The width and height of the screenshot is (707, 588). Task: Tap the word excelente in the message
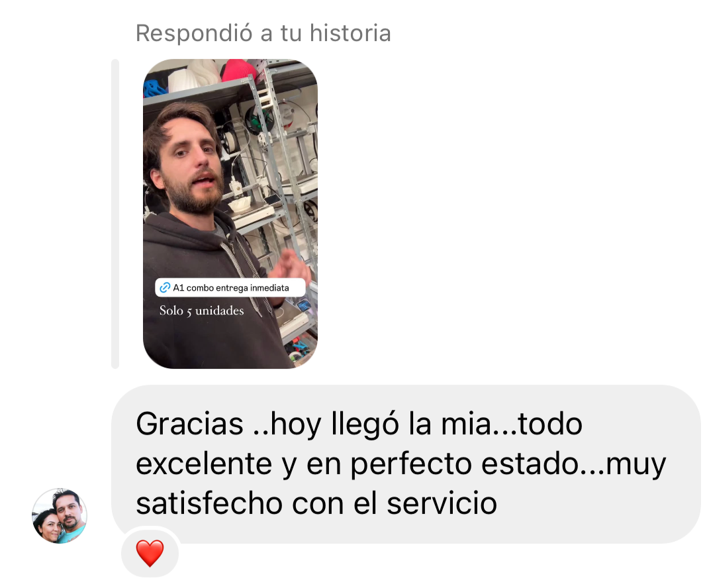pyautogui.click(x=204, y=464)
